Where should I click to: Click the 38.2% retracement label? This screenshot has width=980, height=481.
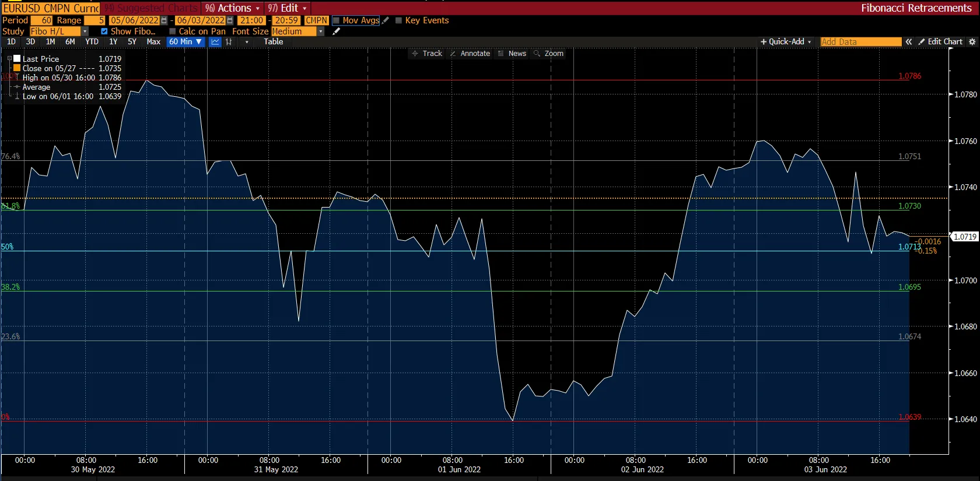10,287
